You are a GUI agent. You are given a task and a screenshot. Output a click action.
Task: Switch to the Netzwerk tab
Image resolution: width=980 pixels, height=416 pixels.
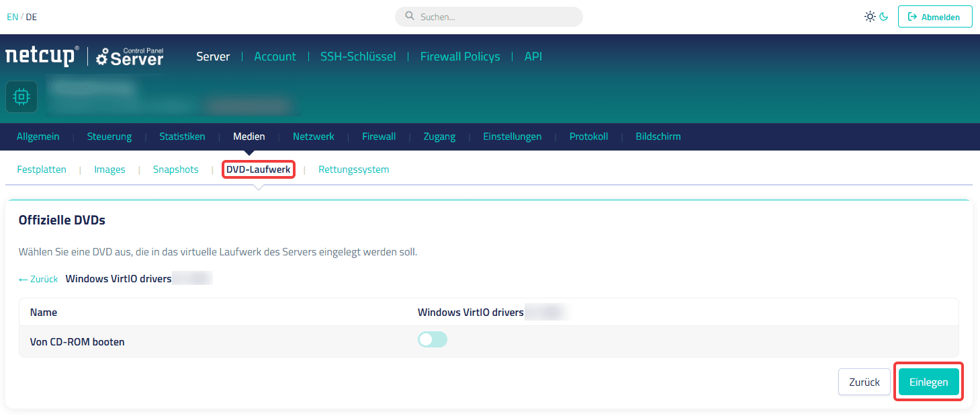314,136
